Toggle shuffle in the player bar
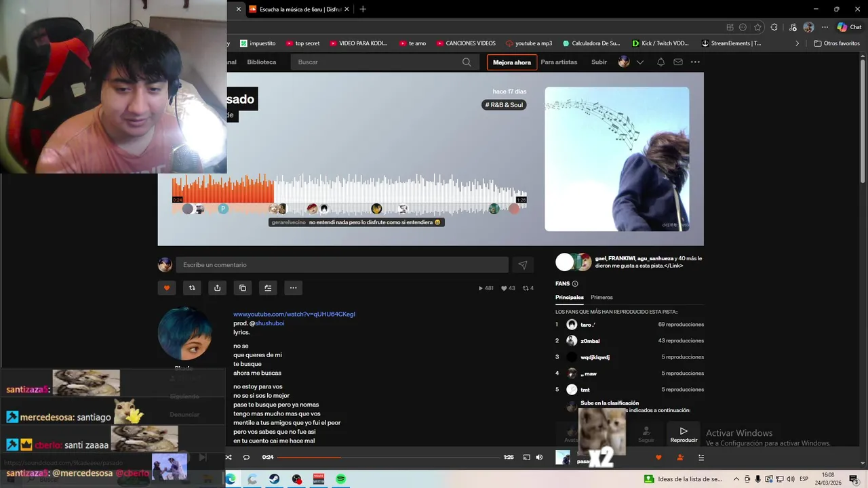This screenshot has height=488, width=868. point(229,457)
